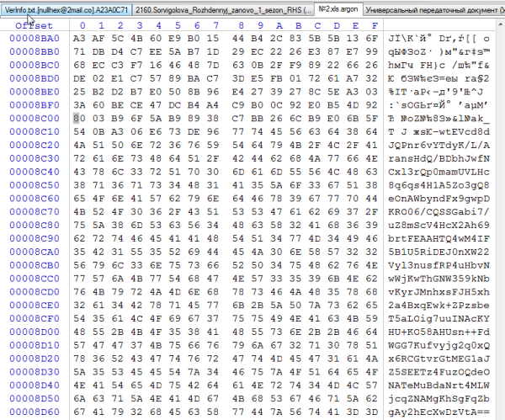Click text 5B1U5RiDEJ0nXW22
This screenshot has width=505, height=420.
[x=439, y=253]
